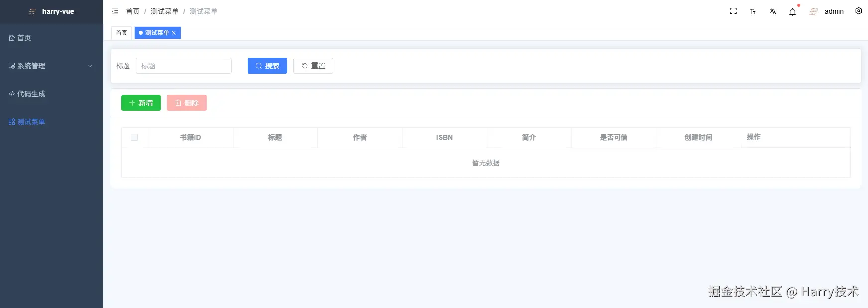The image size is (868, 308).
Task: Toggle fullscreen mode icon
Action: (x=733, y=11)
